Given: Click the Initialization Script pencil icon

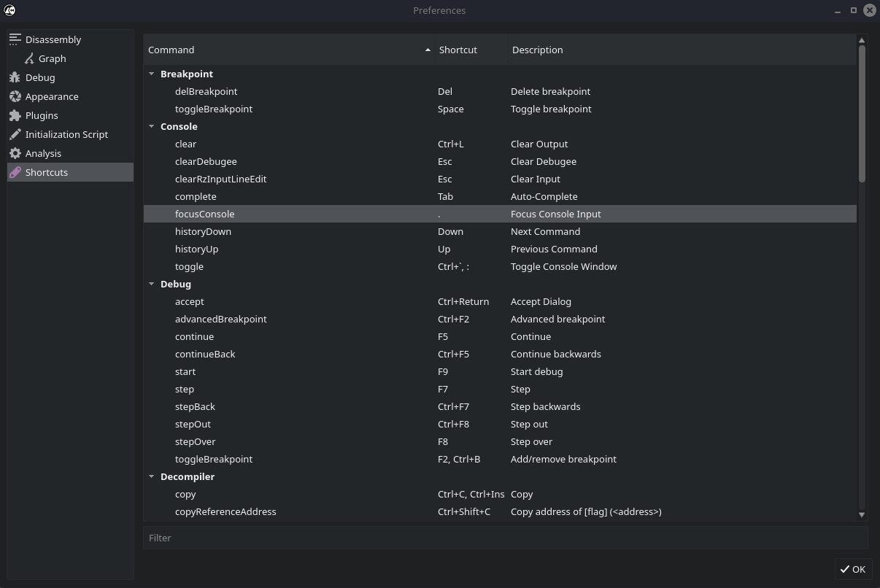Looking at the screenshot, I should point(15,134).
